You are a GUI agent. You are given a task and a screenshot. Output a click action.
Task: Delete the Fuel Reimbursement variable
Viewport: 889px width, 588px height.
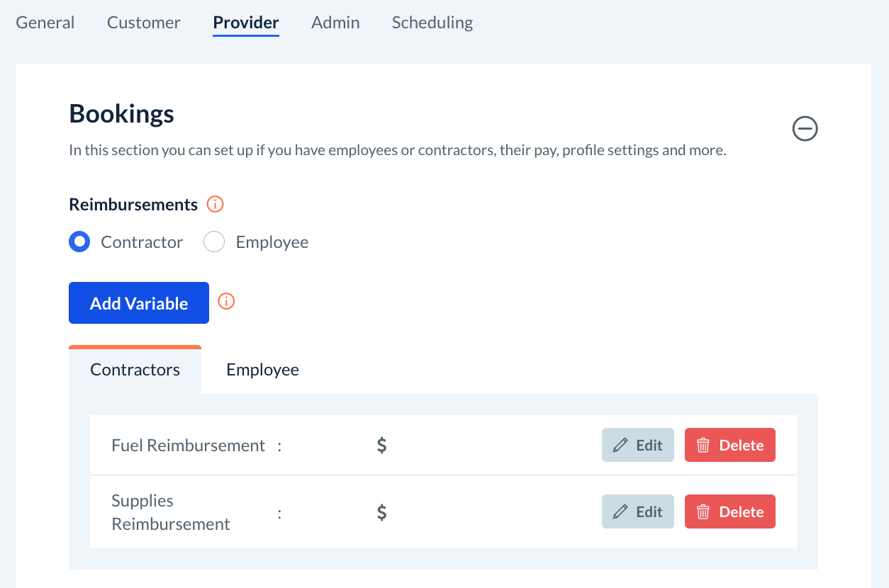(729, 445)
